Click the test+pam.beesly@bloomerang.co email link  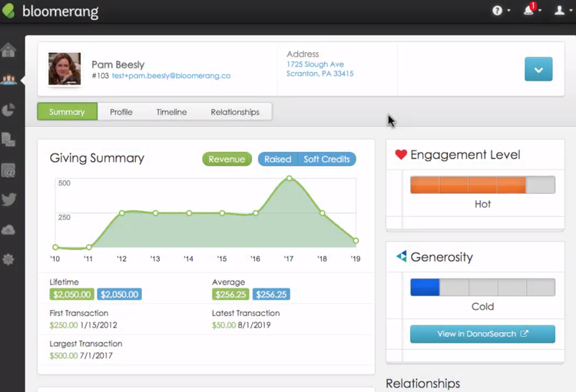pyautogui.click(x=171, y=76)
